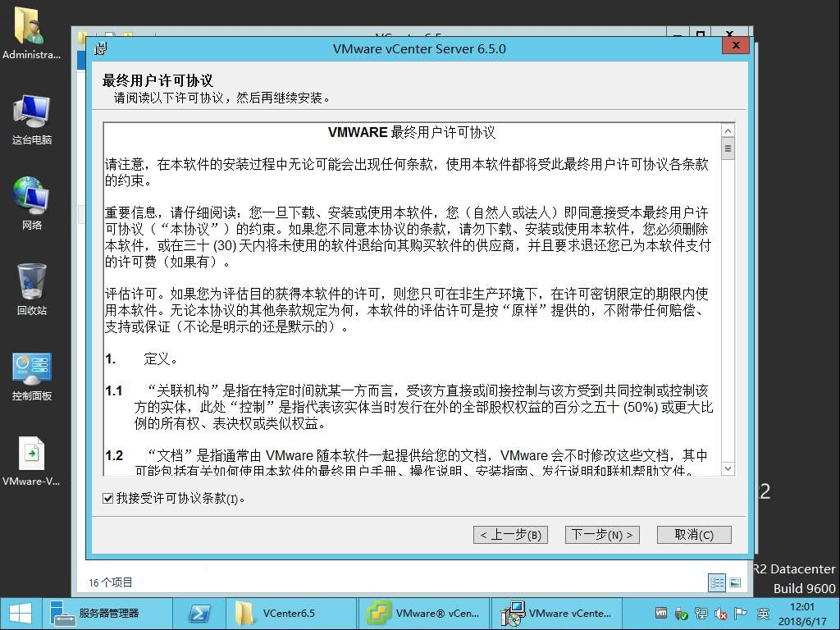The image size is (840, 630).
Task: Click the license text scroll-down arrow
Action: pyautogui.click(x=727, y=468)
